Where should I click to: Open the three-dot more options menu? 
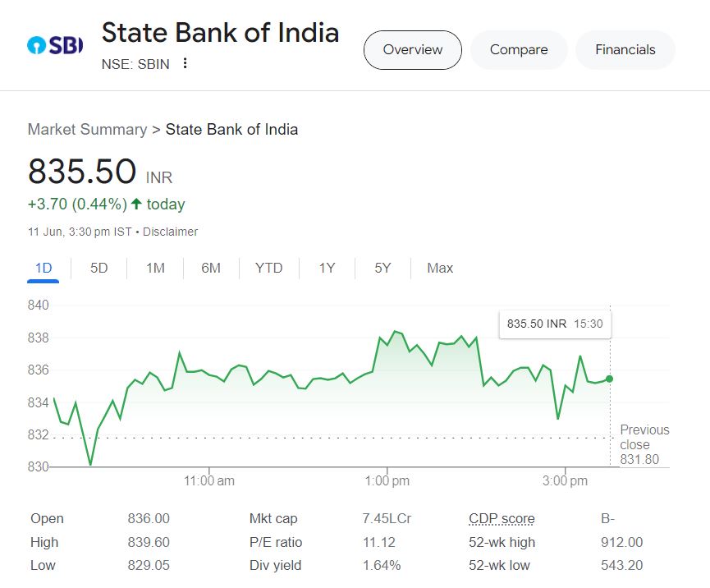point(186,63)
